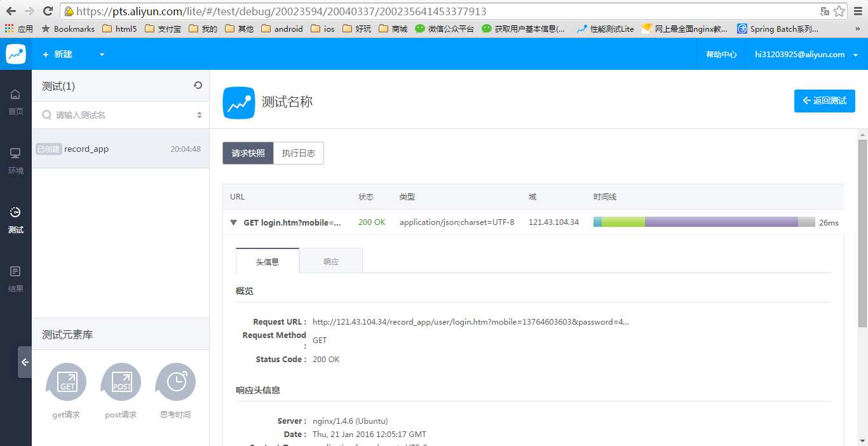
Task: Click the purple segment of the timeline bar
Action: 721,222
